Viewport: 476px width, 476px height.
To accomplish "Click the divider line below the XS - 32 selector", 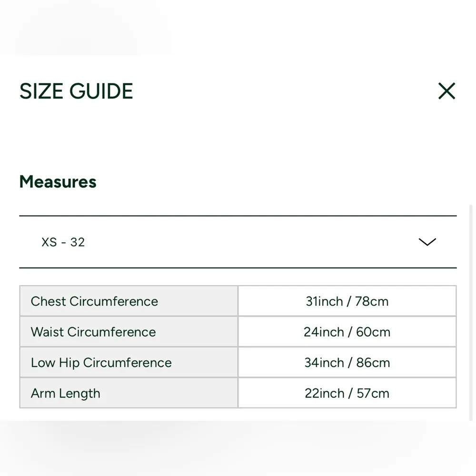I will [x=238, y=268].
